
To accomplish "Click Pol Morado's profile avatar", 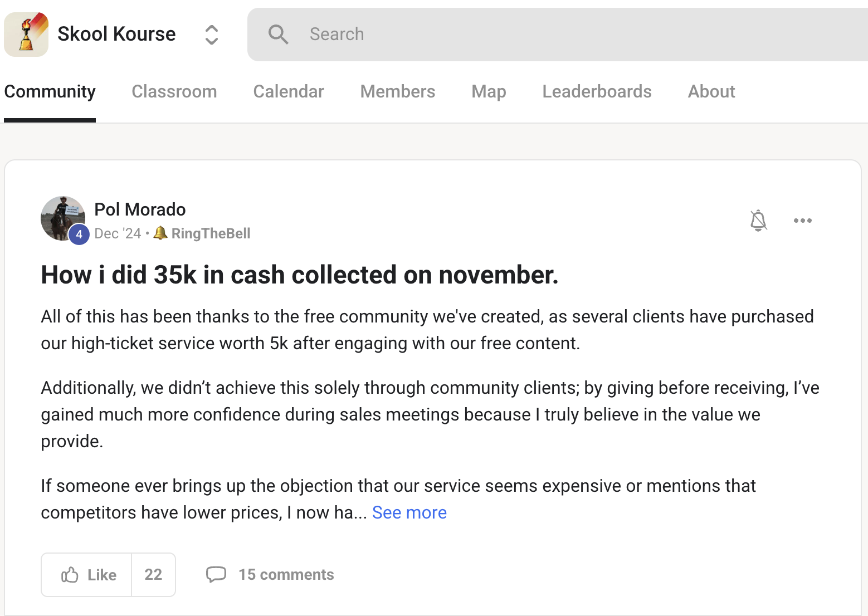I will 63,218.
